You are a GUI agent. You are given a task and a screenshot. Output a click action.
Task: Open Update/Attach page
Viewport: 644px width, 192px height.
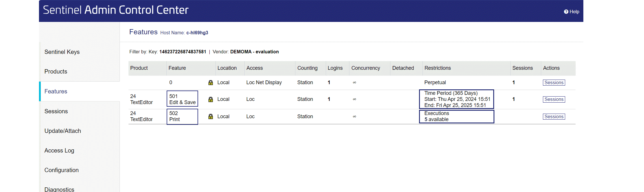[63, 131]
